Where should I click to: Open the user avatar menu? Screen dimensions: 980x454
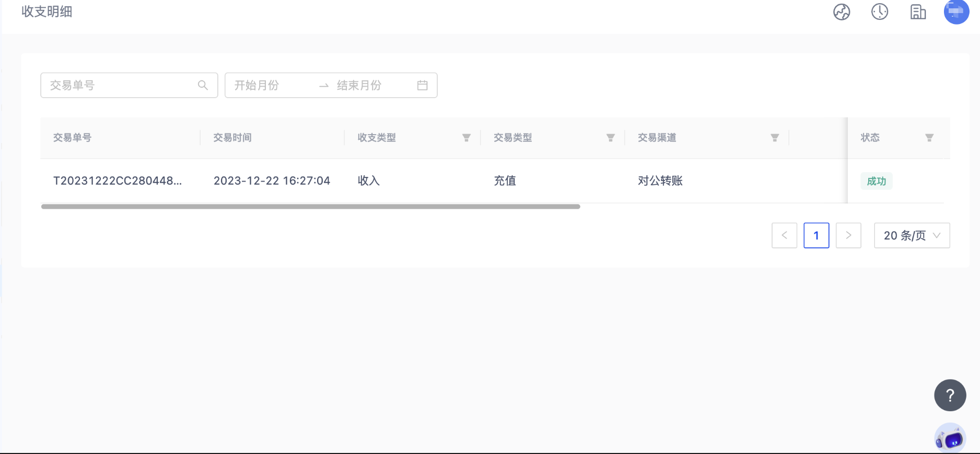(x=956, y=11)
